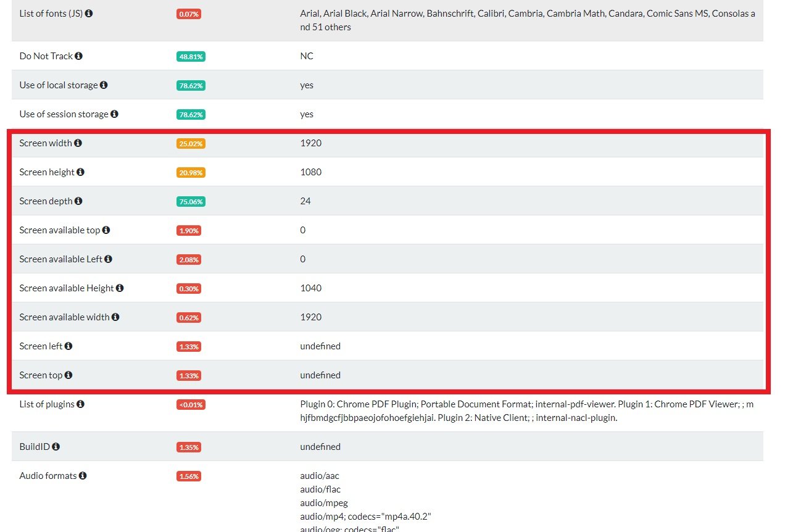Show info for Use of local storage
Screen dimensions: 793x532
pyautogui.click(x=104, y=85)
